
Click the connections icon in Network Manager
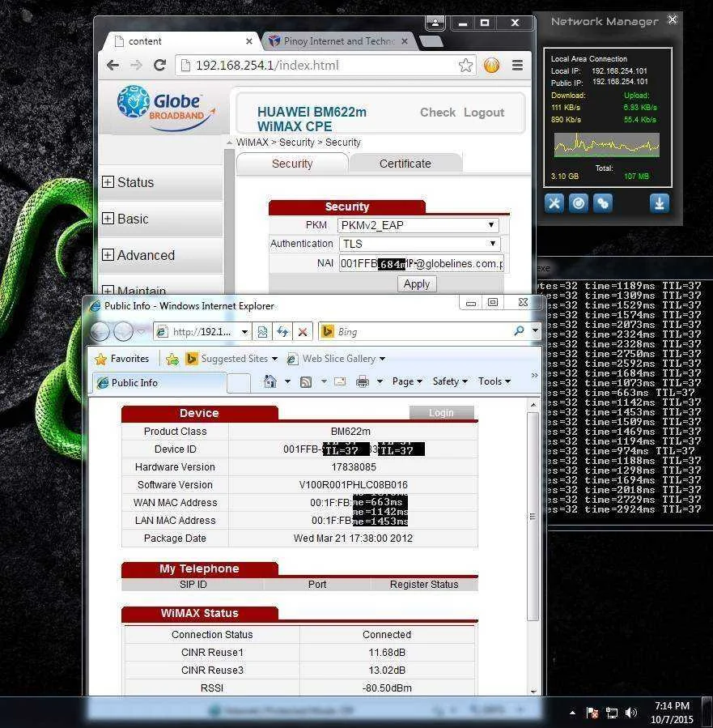pyautogui.click(x=603, y=203)
